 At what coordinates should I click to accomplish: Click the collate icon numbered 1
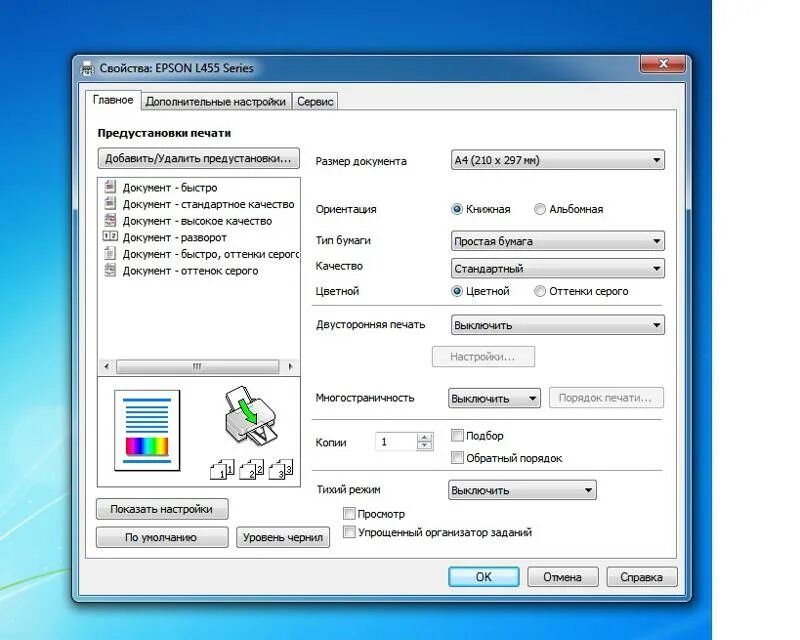point(222,469)
